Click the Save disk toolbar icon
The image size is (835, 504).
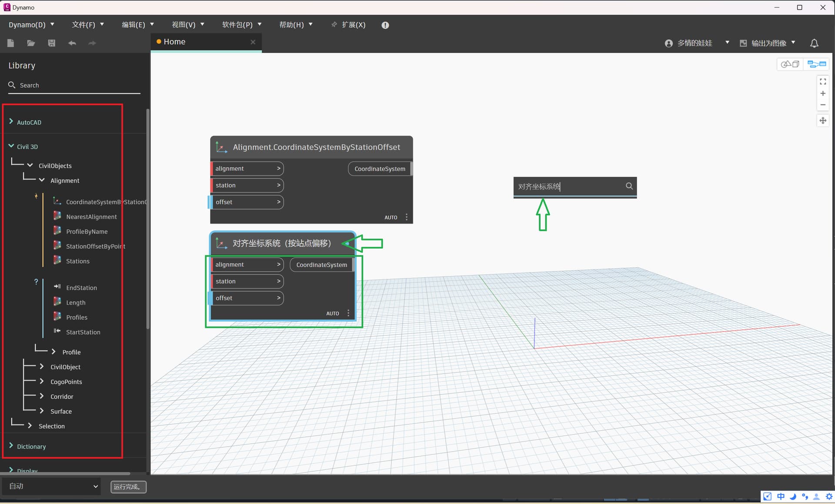coord(51,43)
